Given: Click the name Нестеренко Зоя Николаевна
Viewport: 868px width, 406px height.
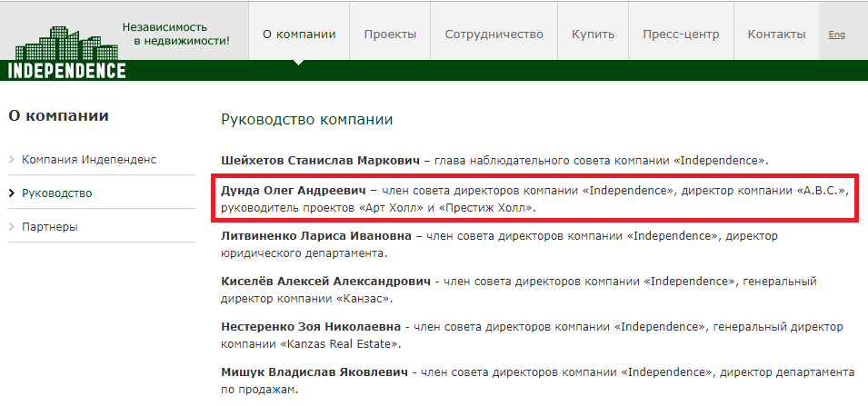Looking at the screenshot, I should 312,327.
